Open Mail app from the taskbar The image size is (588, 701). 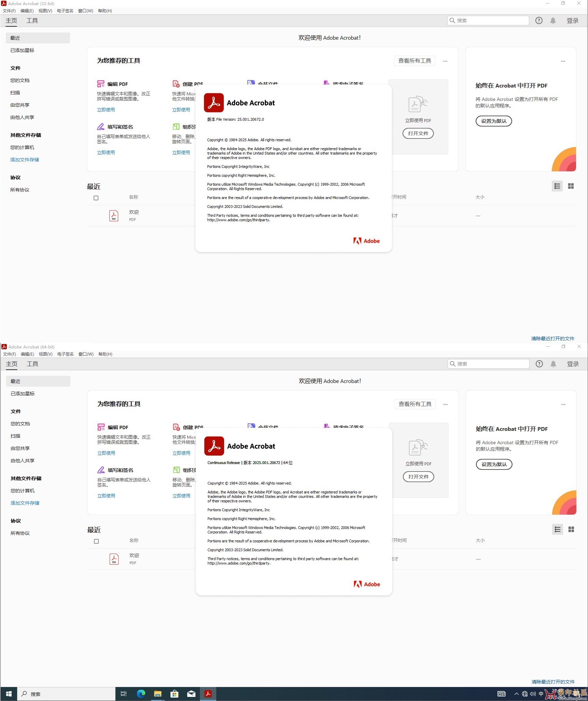coord(191,694)
